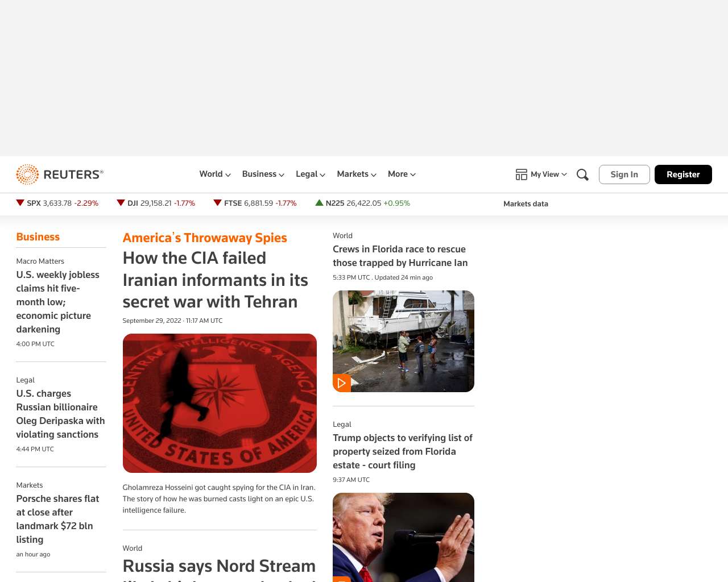Screen dimensions: 728x582
Task: Open More in the navigation bar
Action: 398,174
